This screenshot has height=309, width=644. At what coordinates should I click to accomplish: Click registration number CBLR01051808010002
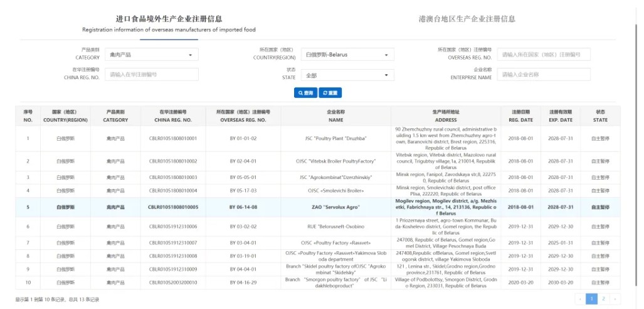tap(173, 161)
